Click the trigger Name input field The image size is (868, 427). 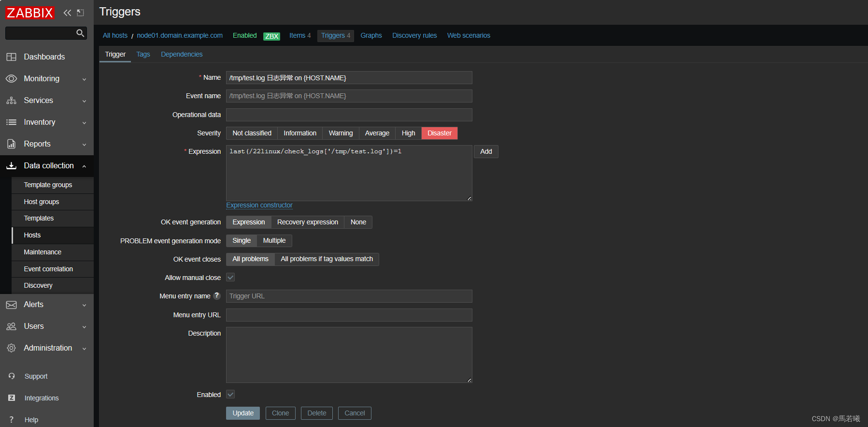point(349,78)
